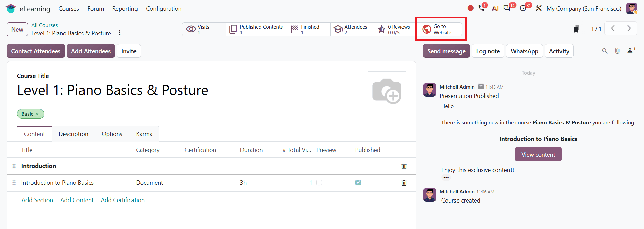The image size is (644, 229).
Task: Open the Configuration menu
Action: (x=164, y=9)
